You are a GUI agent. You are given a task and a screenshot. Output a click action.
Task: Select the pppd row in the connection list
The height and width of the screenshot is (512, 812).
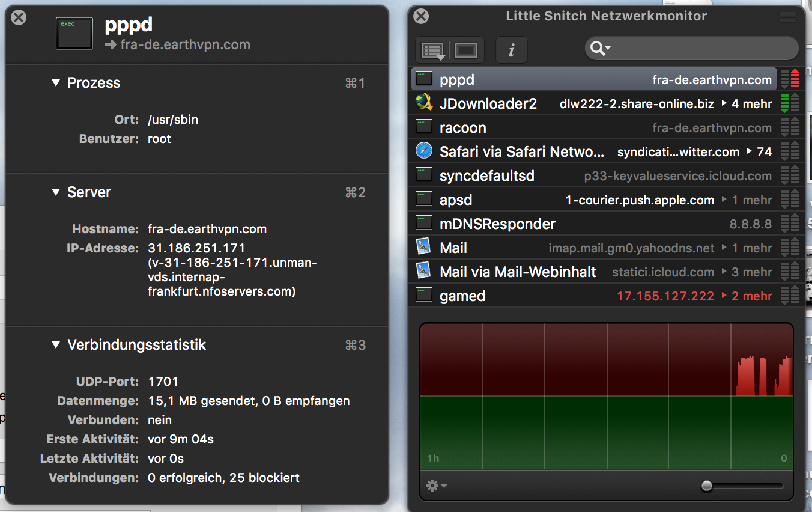click(x=594, y=79)
